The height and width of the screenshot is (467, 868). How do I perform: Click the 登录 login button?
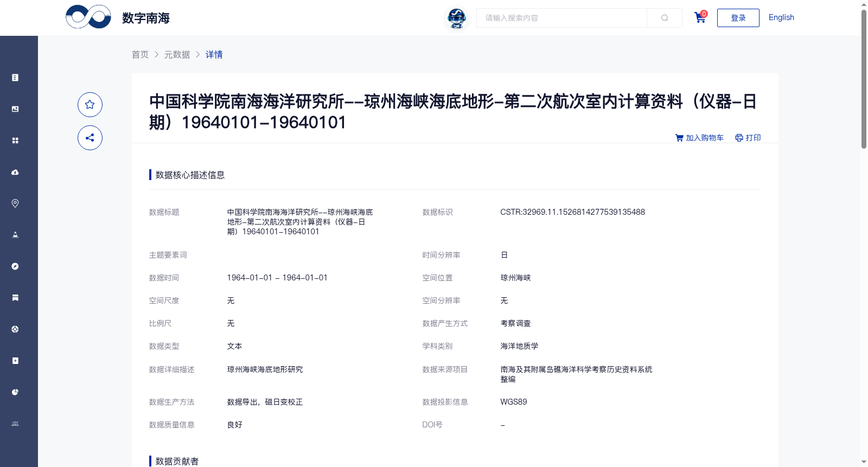click(738, 18)
